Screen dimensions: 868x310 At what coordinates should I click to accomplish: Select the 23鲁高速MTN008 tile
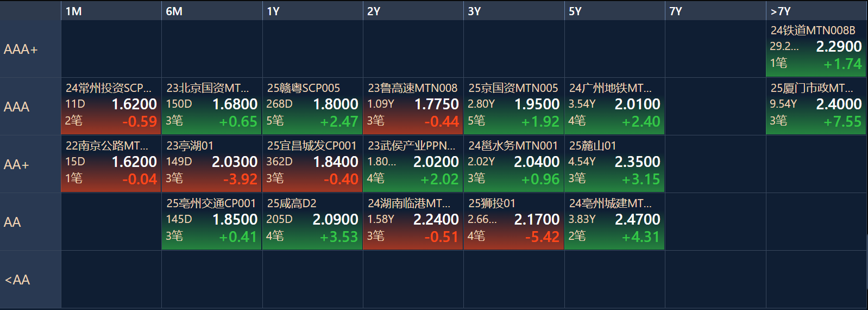click(x=413, y=106)
